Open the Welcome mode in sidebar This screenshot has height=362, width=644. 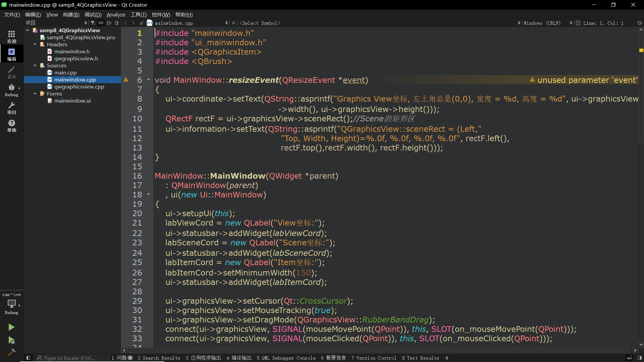point(11,36)
